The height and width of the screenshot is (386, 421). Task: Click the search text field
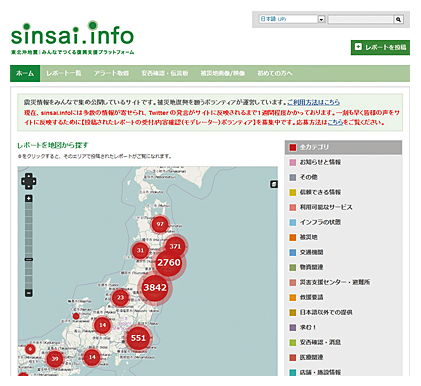(x=360, y=19)
